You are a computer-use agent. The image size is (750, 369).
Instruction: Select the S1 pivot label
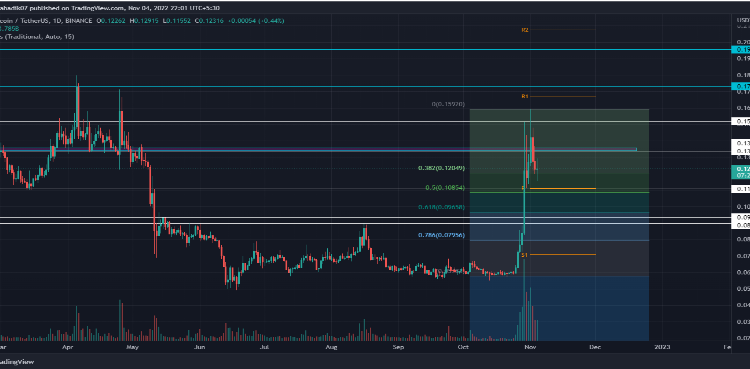point(524,255)
